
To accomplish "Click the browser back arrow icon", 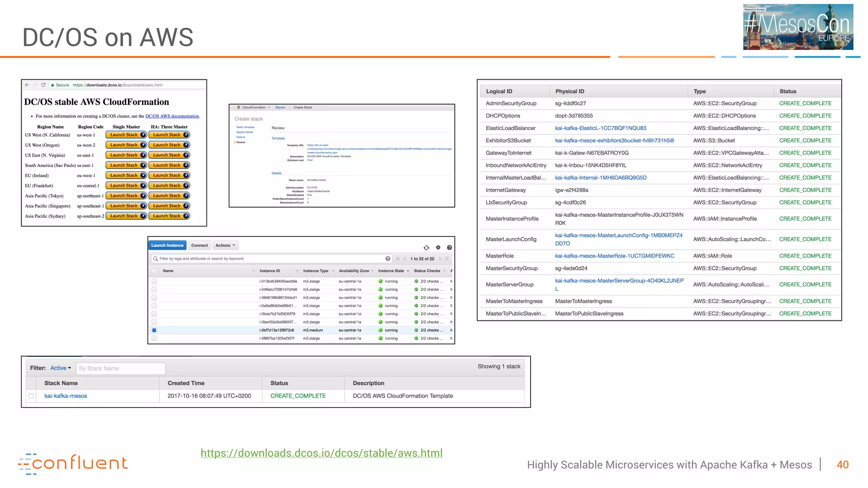I will point(27,85).
